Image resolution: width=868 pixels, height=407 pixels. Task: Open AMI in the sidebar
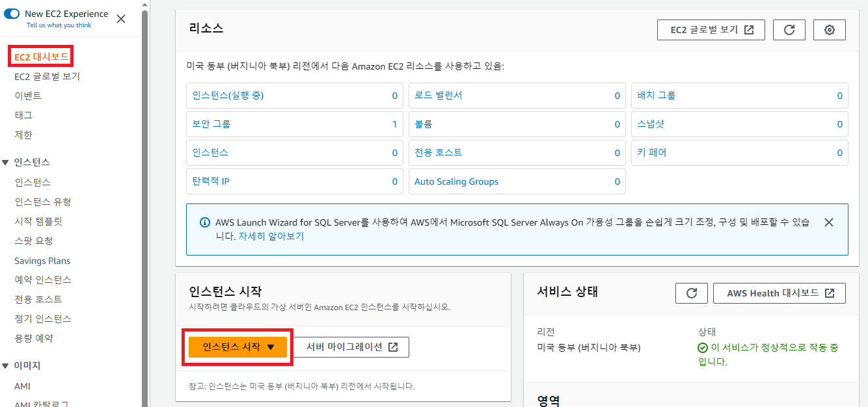[x=22, y=386]
